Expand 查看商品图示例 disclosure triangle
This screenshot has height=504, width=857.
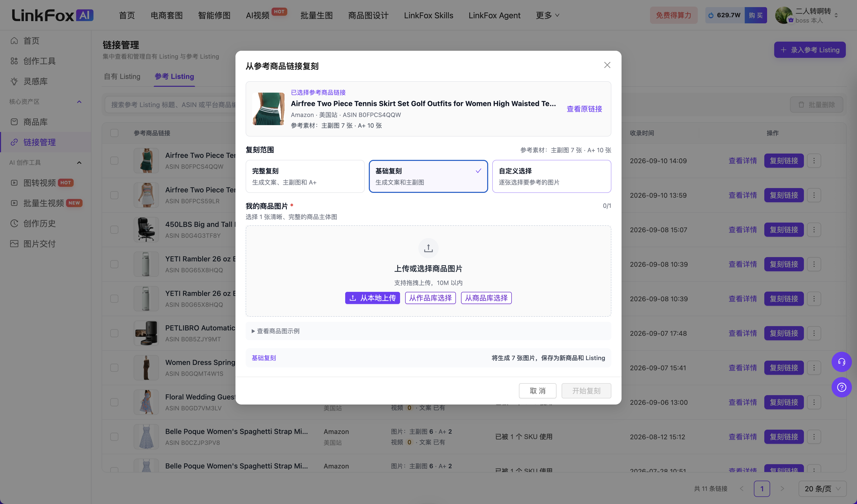point(253,331)
